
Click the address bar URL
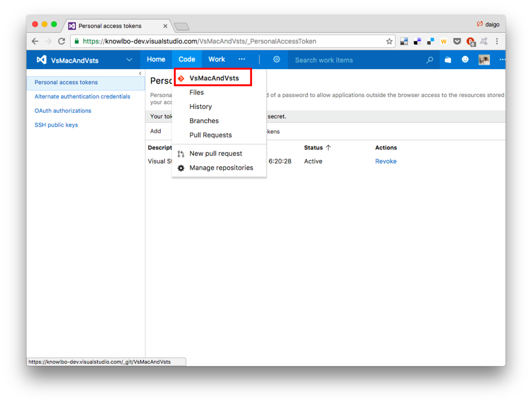pyautogui.click(x=199, y=42)
